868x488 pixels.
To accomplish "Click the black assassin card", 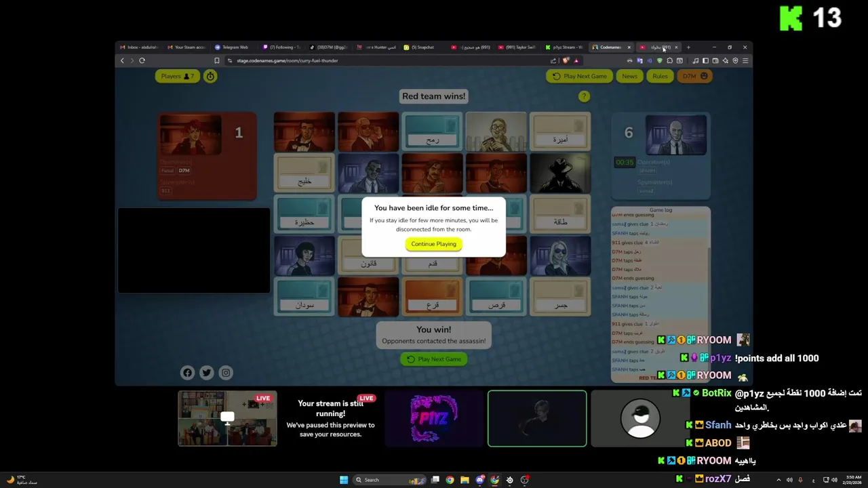I will [560, 174].
